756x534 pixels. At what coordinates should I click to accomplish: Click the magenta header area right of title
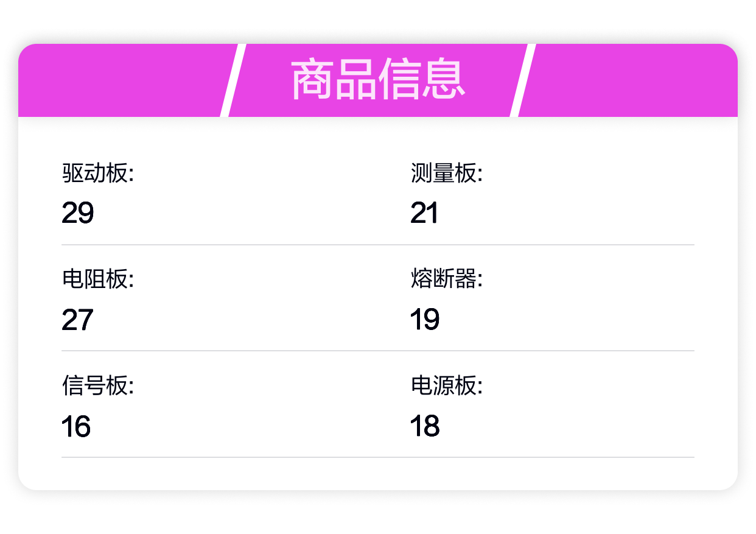[630, 80]
